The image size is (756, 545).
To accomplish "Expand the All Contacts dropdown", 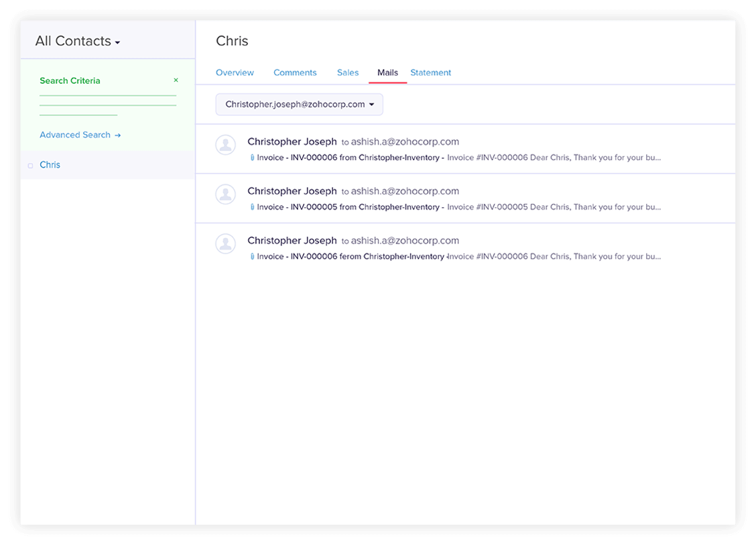I will coord(78,42).
